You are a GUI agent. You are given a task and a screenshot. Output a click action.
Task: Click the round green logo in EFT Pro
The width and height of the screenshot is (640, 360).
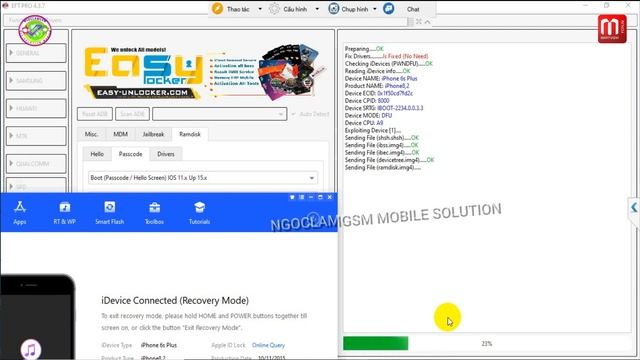[35, 30]
